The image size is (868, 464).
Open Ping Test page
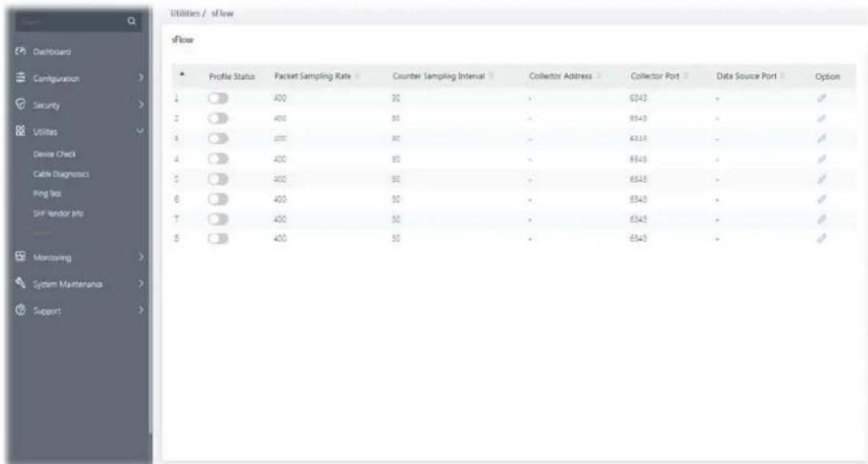click(x=47, y=194)
